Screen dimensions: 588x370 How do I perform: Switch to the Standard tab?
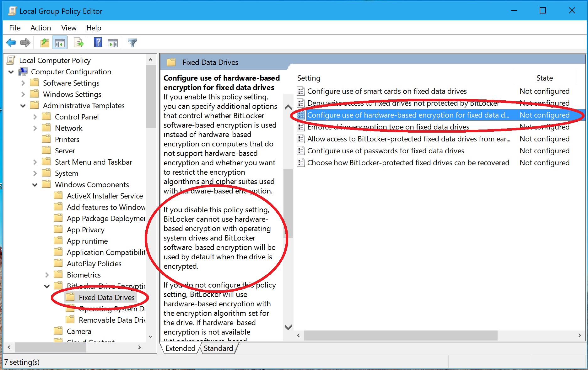pyautogui.click(x=218, y=348)
